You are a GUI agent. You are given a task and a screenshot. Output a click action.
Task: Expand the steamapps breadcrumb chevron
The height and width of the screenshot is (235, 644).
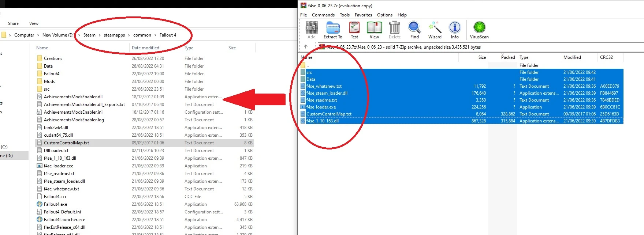(129, 35)
